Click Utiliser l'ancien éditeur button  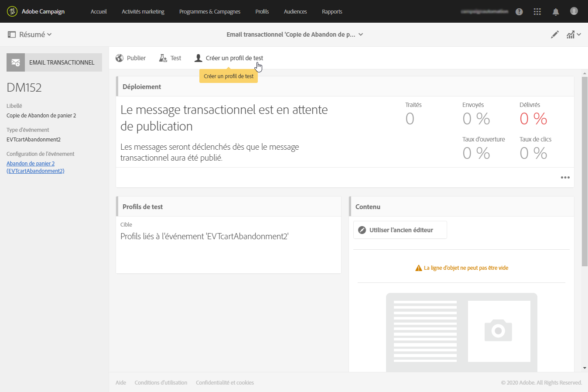tap(400, 230)
